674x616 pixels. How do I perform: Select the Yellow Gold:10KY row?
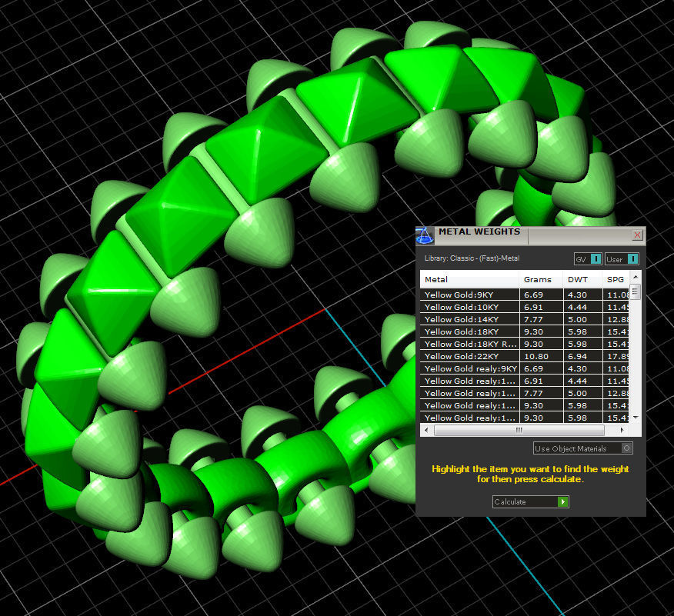coord(525,307)
